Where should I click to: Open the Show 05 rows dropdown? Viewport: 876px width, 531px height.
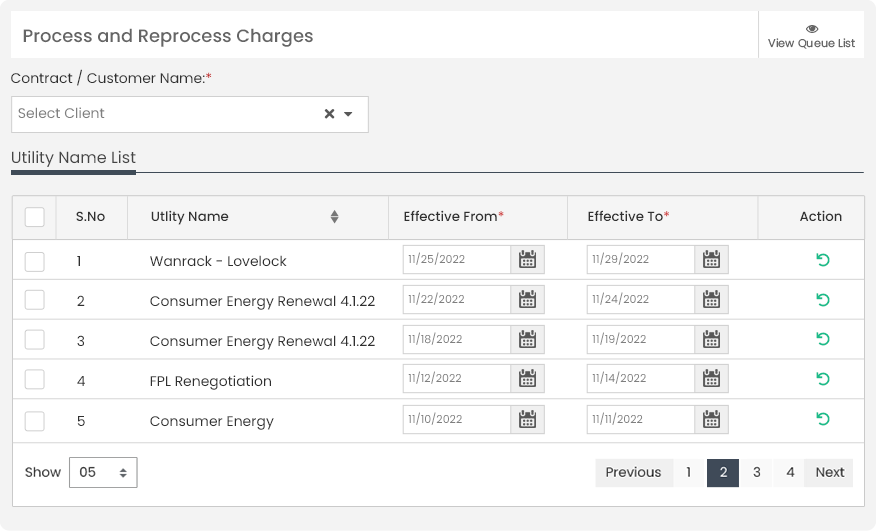(103, 472)
